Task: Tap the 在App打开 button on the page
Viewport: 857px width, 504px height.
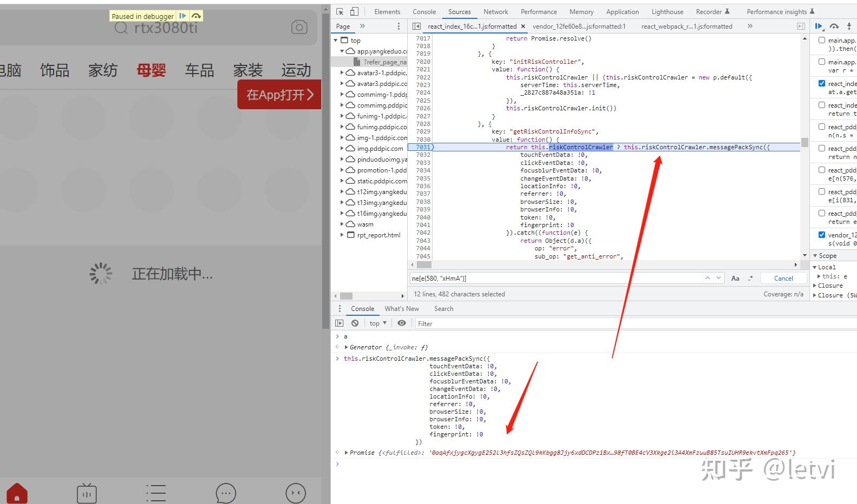Action: point(279,95)
